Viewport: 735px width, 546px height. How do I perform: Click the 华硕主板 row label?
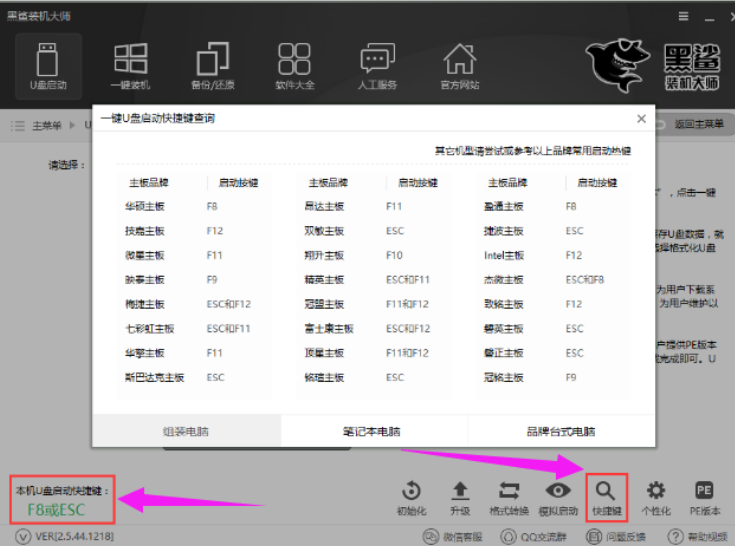144,206
